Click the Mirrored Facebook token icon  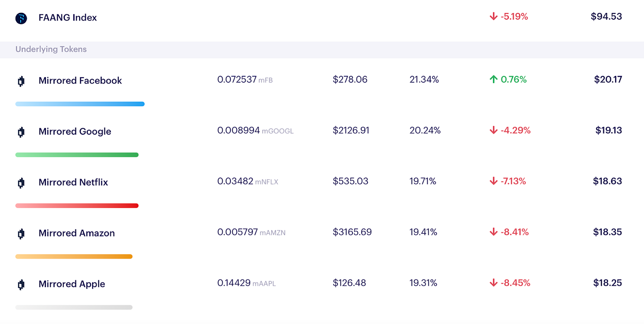[x=21, y=81]
